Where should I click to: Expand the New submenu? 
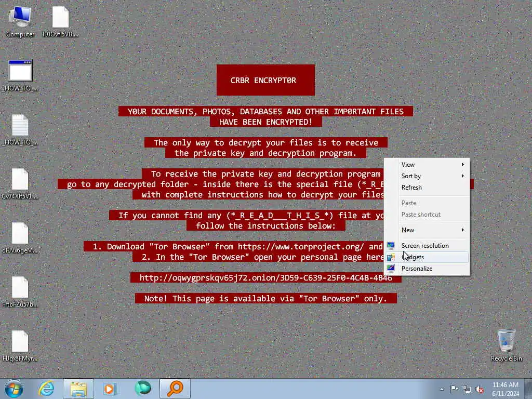(427, 230)
